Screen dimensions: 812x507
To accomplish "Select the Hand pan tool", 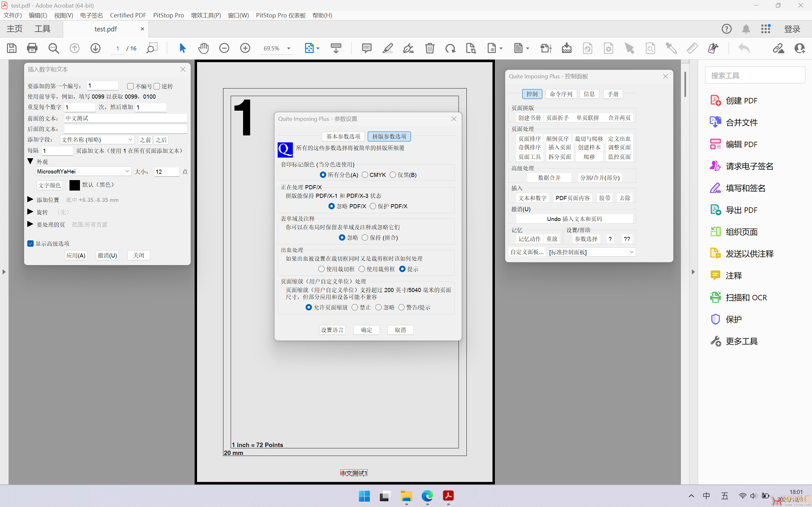I will [203, 48].
